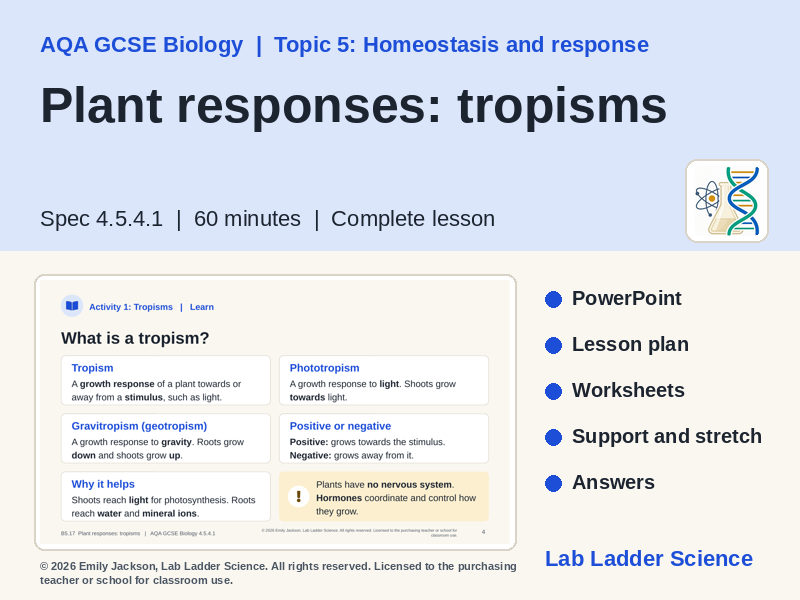Click the slide page number 4
Image resolution: width=800 pixels, height=600 pixels.
pyautogui.click(x=484, y=532)
